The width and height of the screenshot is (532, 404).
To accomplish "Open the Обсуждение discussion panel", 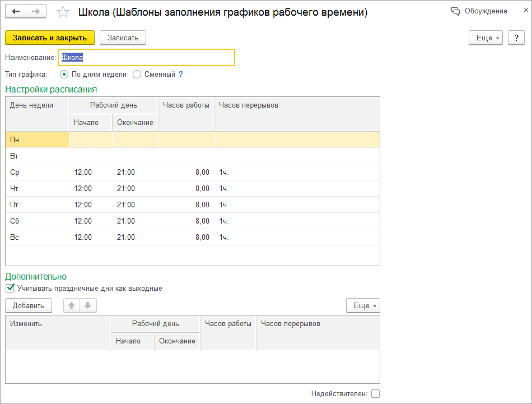I will click(479, 11).
